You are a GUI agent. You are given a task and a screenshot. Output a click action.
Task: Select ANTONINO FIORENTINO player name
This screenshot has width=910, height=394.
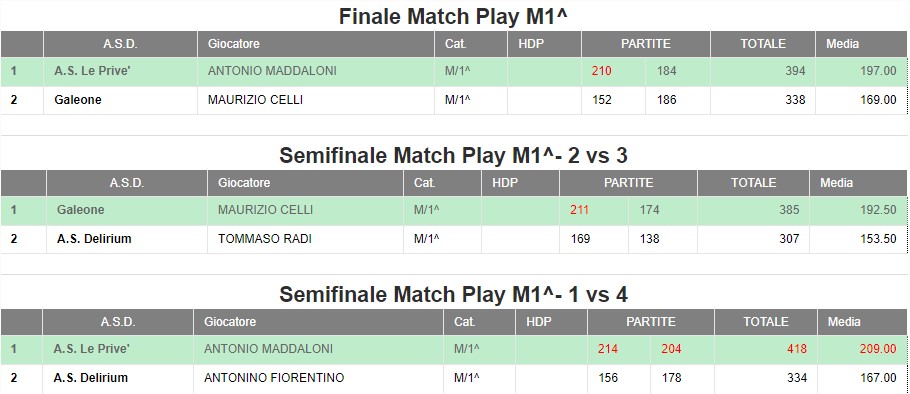point(274,378)
